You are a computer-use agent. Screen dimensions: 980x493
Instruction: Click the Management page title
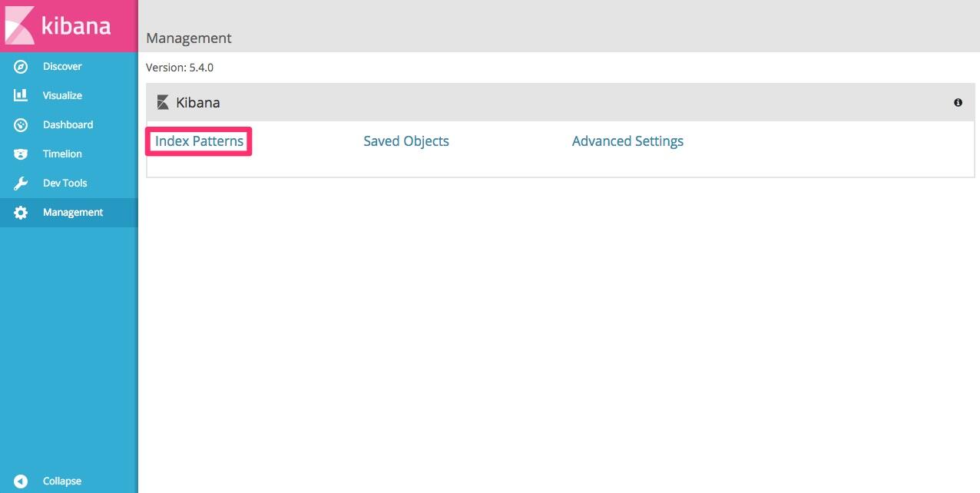[x=189, y=38]
